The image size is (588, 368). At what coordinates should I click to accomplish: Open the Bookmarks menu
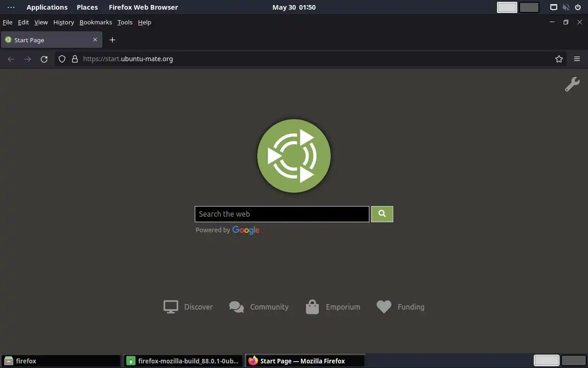pyautogui.click(x=96, y=22)
